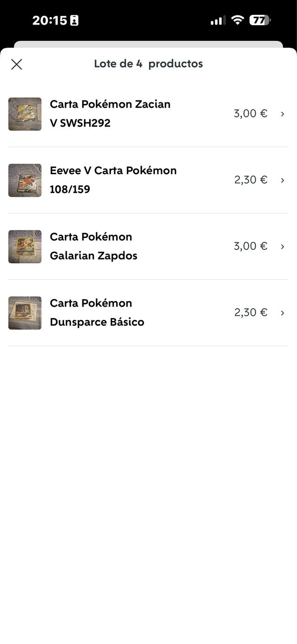Tap the 3,00 € price of Zacian
The width and height of the screenshot is (297, 644).
251,114
